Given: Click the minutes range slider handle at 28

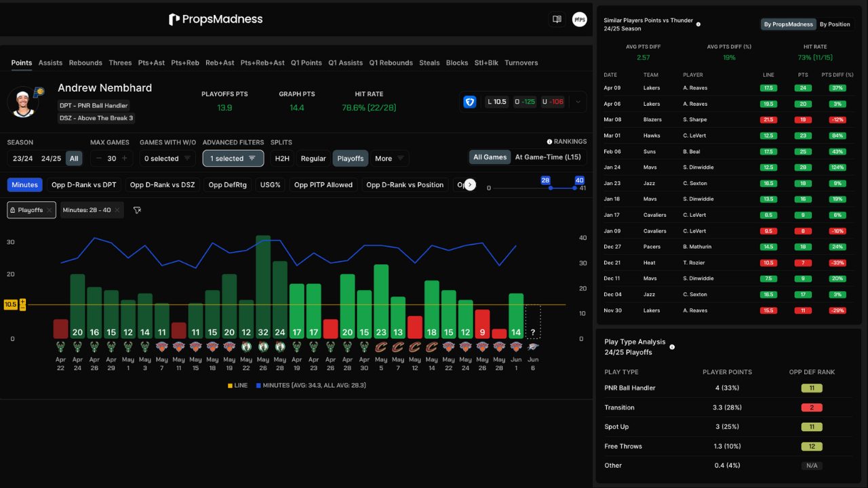Looking at the screenshot, I should click(550, 188).
